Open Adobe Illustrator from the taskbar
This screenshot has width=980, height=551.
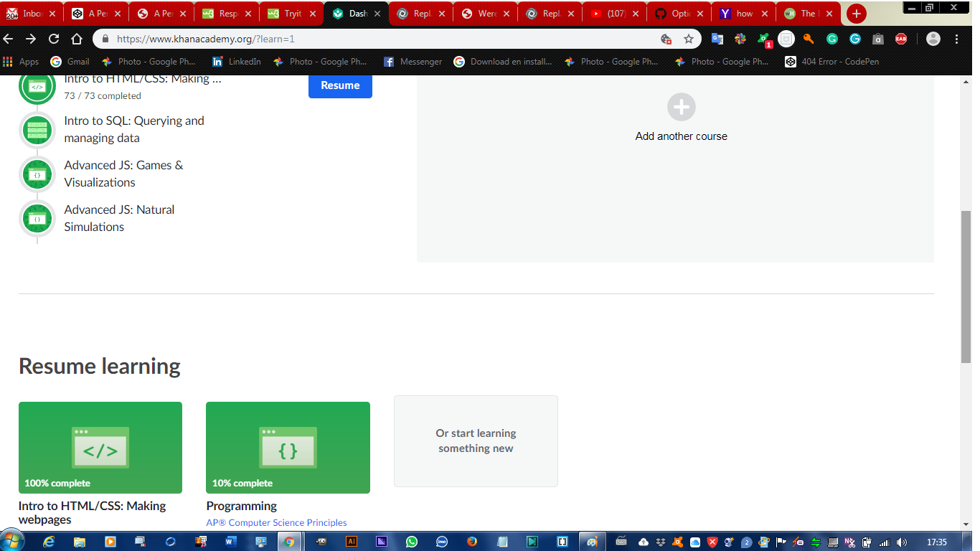(x=351, y=542)
